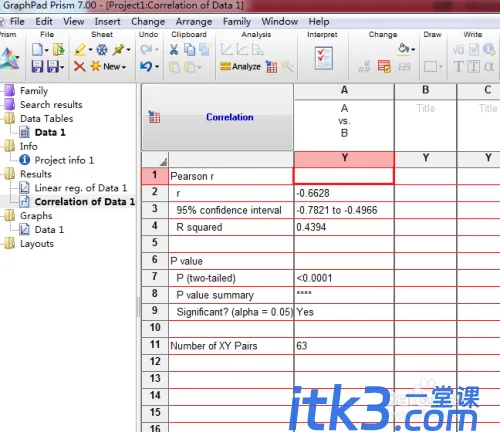Image resolution: width=500 pixels, height=432 pixels.
Task: Click the red table with checkmark icon
Action: [x=384, y=66]
